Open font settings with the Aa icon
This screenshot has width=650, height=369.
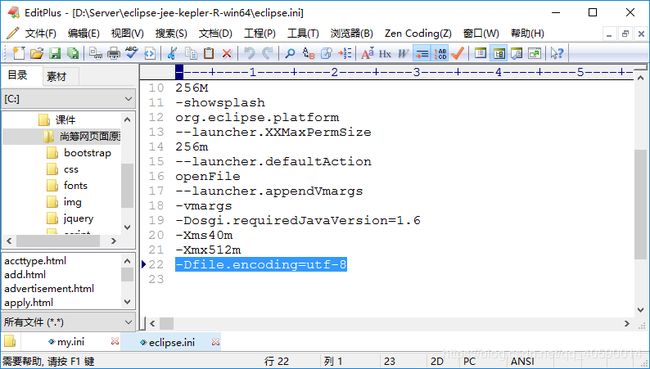(x=367, y=53)
